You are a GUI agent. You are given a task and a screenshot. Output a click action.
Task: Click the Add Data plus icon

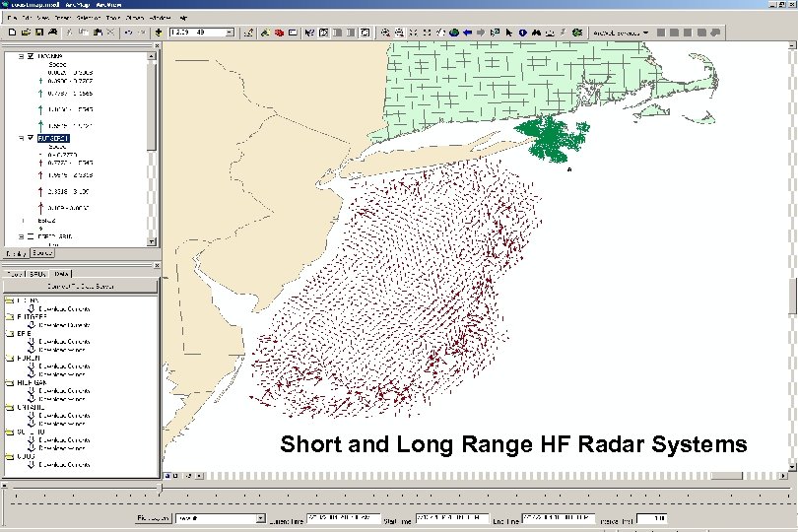tap(159, 33)
